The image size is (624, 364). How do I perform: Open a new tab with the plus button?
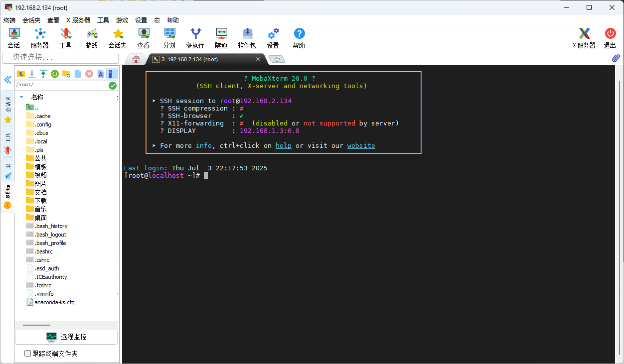click(x=277, y=59)
